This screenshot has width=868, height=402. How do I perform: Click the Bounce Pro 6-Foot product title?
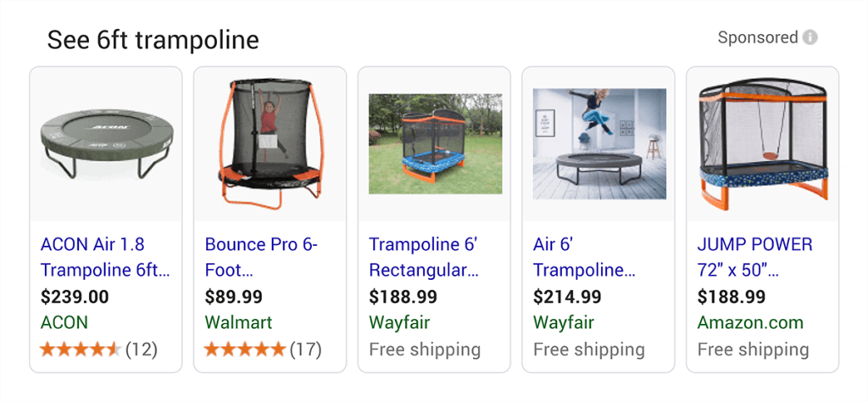click(x=261, y=258)
